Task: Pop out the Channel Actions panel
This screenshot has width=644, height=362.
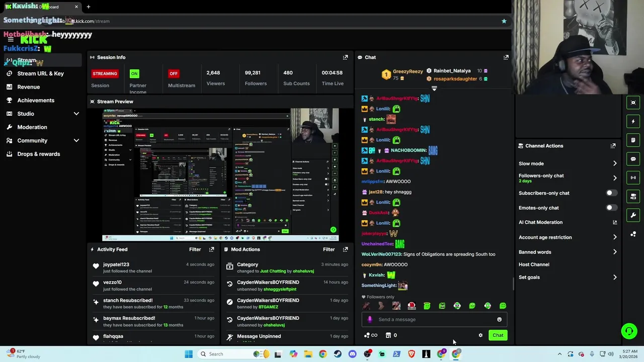Action: [613, 146]
